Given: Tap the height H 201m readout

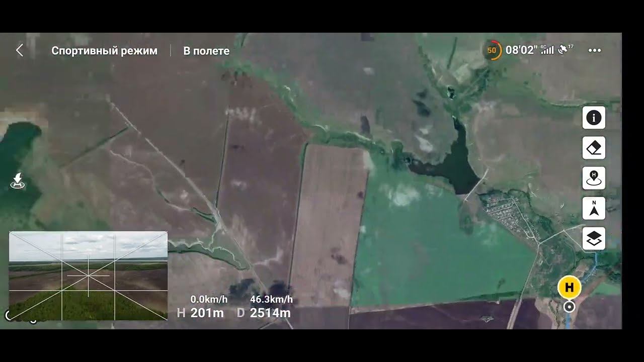Looking at the screenshot, I should [x=201, y=313].
